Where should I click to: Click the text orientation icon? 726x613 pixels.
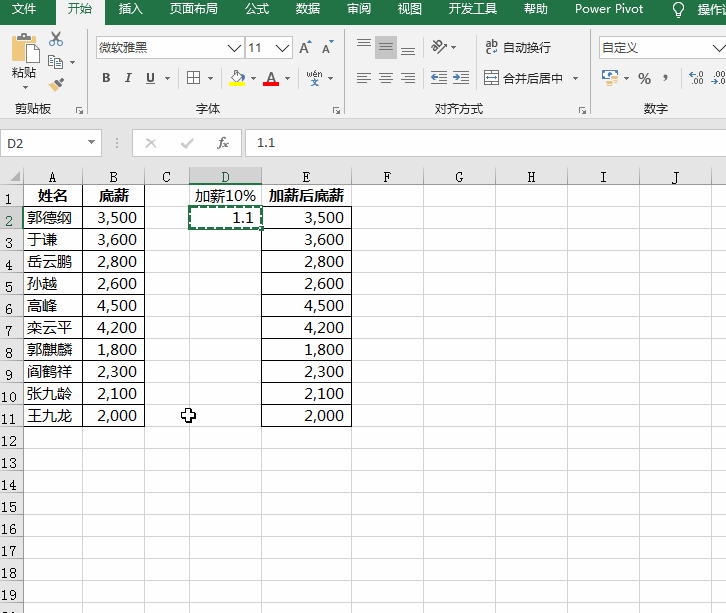438,47
